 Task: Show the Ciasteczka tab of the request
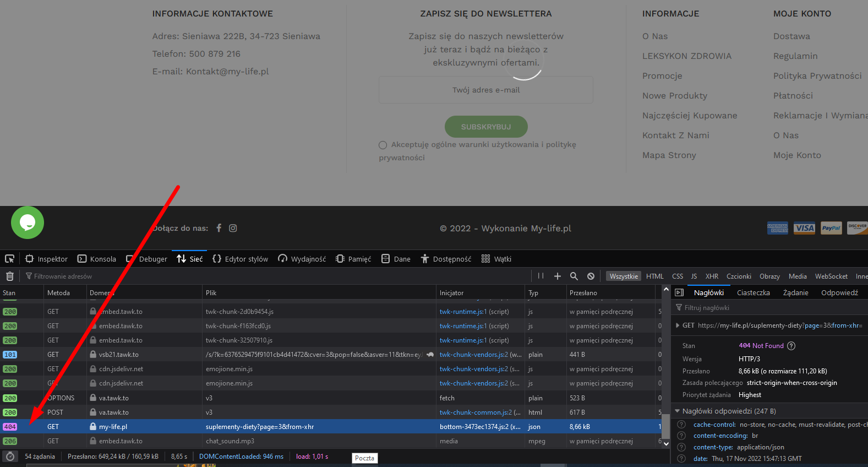click(754, 292)
